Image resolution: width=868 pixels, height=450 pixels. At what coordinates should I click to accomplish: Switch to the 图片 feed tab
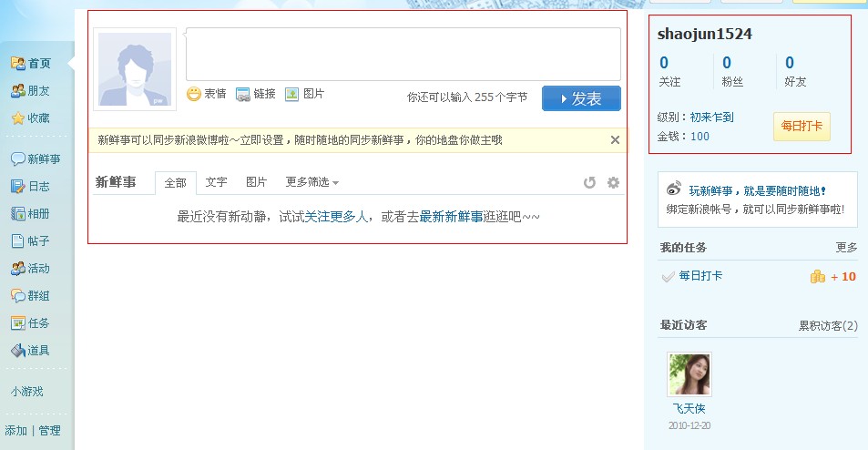[256, 182]
